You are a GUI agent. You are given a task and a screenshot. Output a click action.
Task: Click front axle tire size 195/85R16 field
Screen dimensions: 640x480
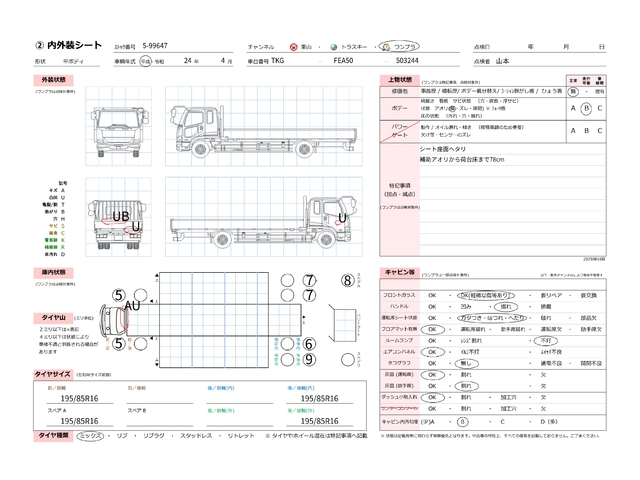click(80, 398)
